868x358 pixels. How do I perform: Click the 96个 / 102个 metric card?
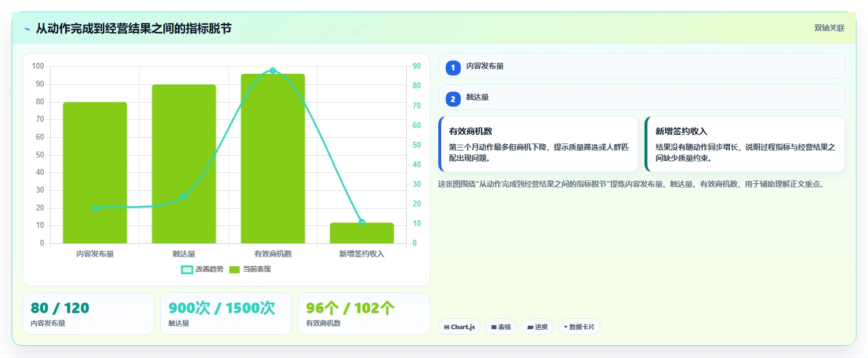coord(364,314)
